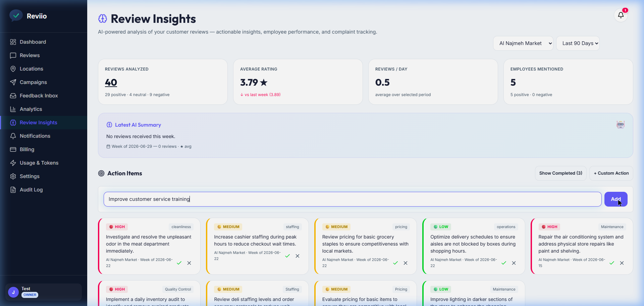Image resolution: width=644 pixels, height=306 pixels.
Task: Click the Add button for custom action
Action: click(616, 199)
